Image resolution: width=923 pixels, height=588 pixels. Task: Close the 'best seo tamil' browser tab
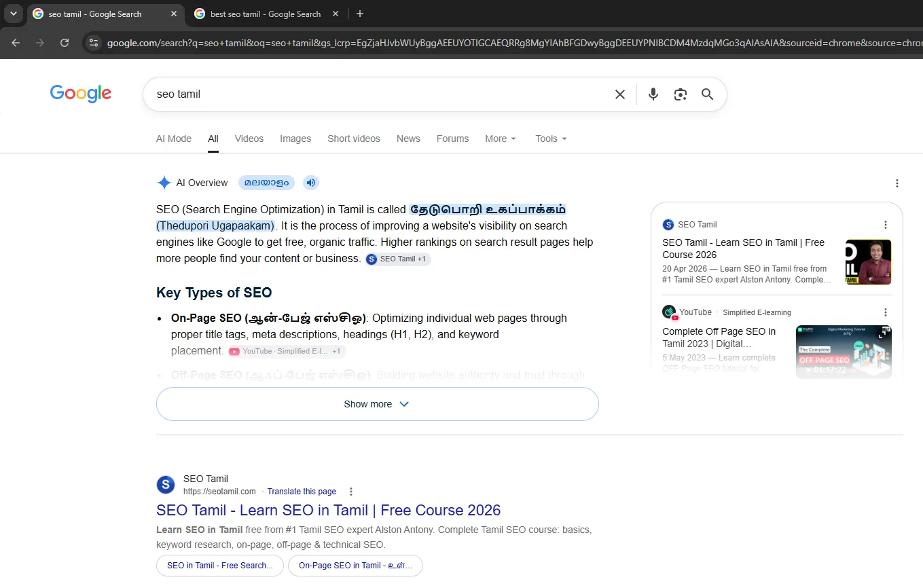click(336, 14)
